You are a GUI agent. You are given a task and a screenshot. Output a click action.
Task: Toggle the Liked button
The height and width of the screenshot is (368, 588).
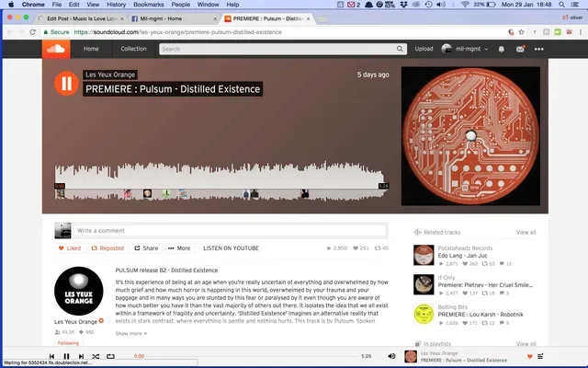pyautogui.click(x=70, y=248)
